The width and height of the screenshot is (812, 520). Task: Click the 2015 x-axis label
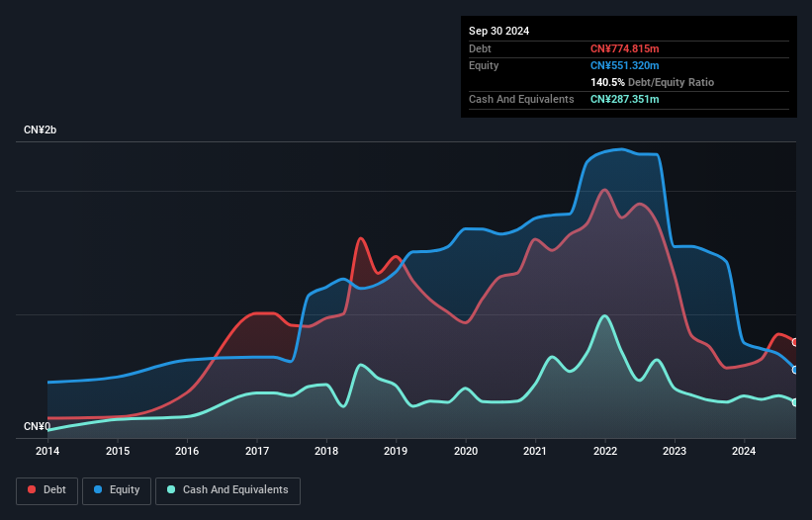118,451
